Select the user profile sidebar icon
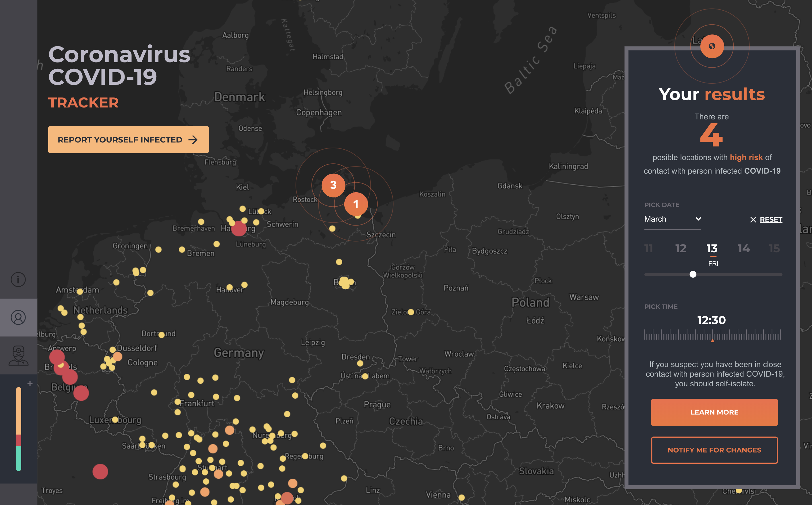Screen dimensions: 812x505 click(18, 317)
